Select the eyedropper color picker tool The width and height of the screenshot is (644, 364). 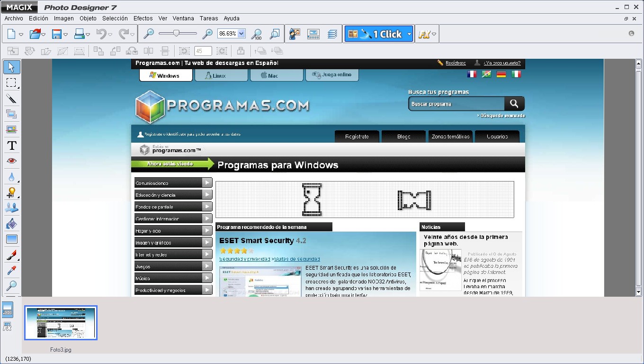11,271
